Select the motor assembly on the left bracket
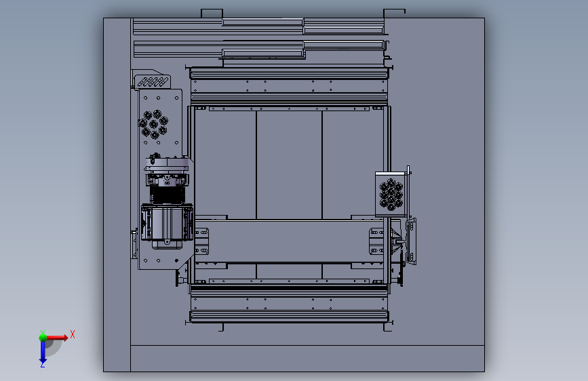 coord(167,202)
